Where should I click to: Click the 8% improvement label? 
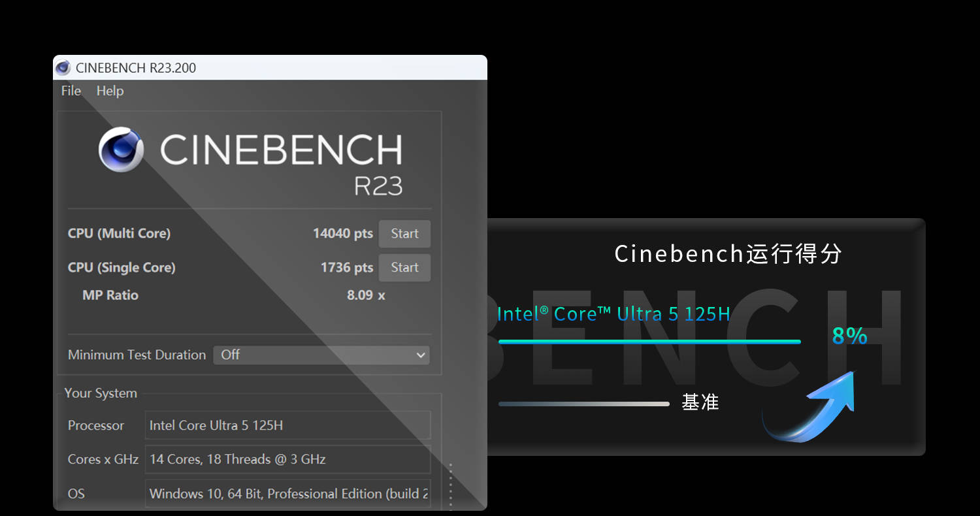[849, 336]
